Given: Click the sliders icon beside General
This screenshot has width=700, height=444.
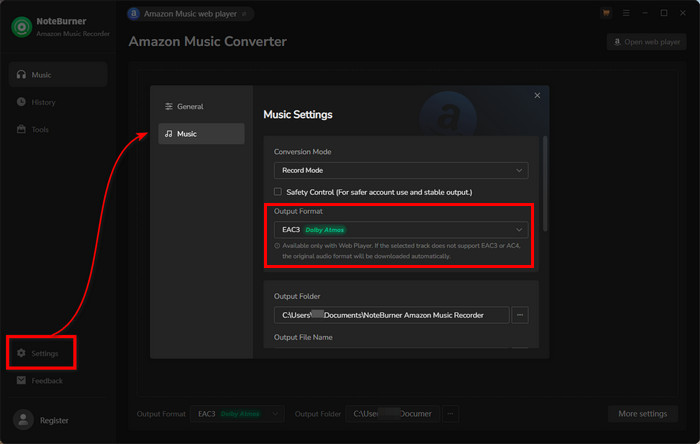Looking at the screenshot, I should (169, 106).
